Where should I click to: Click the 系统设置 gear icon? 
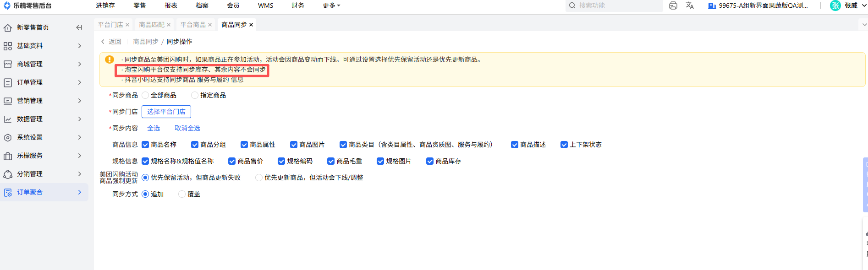pos(8,138)
